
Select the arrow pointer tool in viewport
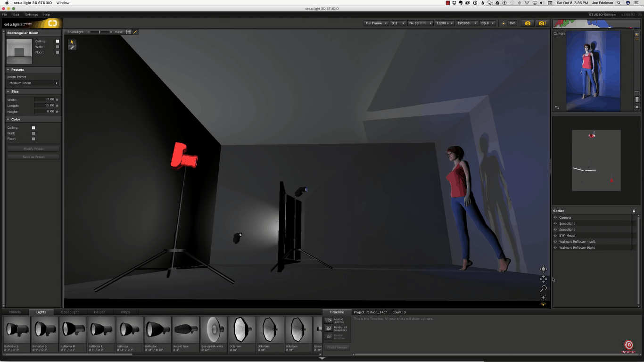pyautogui.click(x=72, y=42)
